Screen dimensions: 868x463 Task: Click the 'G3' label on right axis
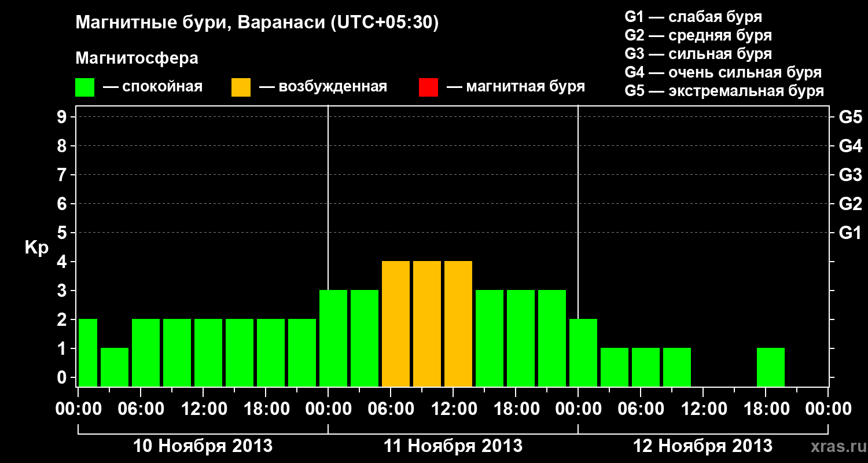[850, 175]
